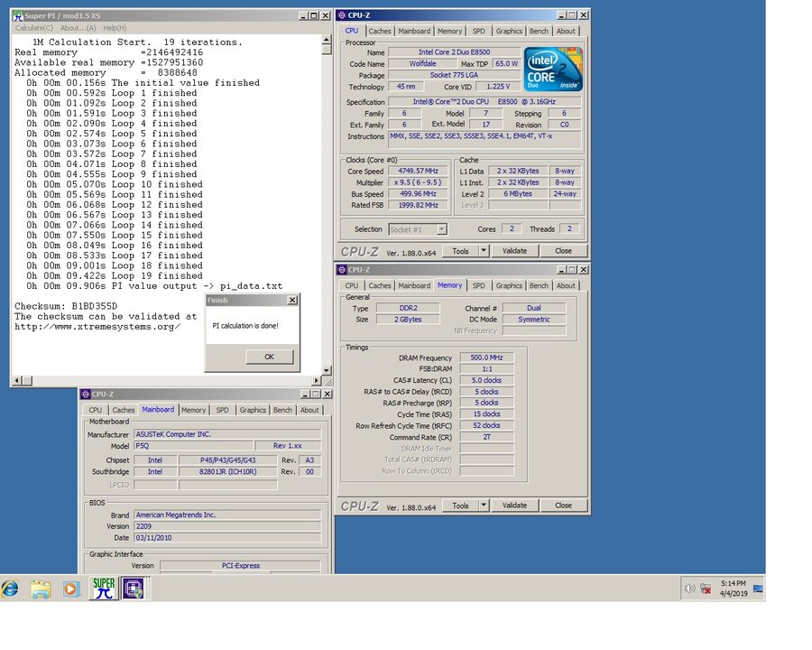Viewport: 812px width, 650px height.
Task: Click the CPU-Z icon in Mainboard window title
Action: pyautogui.click(x=86, y=394)
